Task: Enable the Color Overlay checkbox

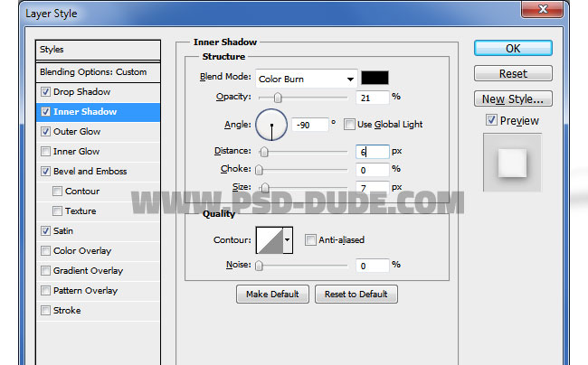Action: 45,250
